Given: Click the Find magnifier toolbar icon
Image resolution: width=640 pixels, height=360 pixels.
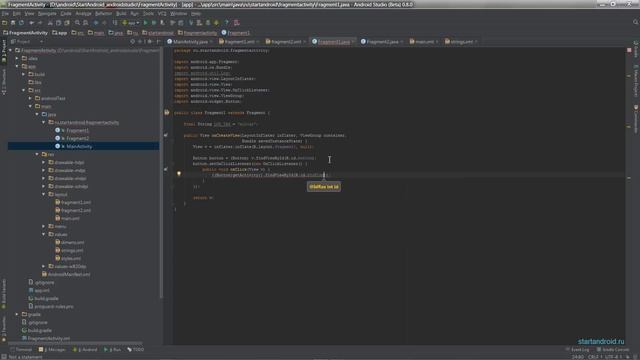Looking at the screenshot, I should coord(77,23).
